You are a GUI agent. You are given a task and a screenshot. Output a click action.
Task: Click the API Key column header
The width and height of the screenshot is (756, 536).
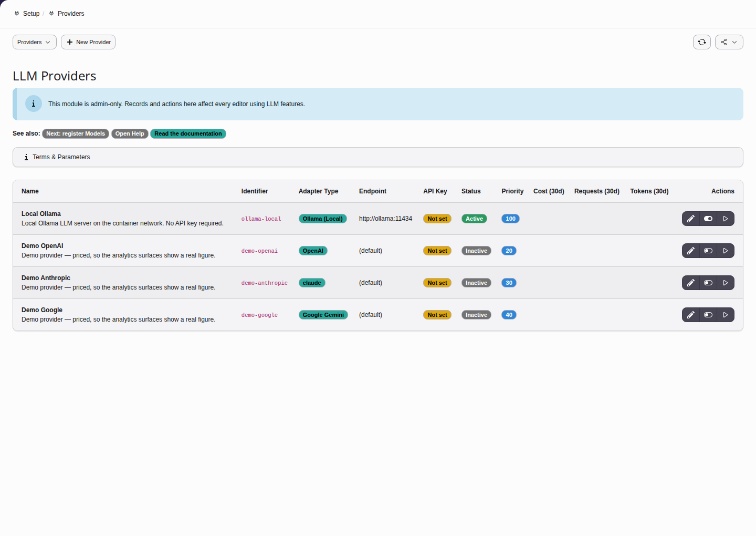point(435,191)
